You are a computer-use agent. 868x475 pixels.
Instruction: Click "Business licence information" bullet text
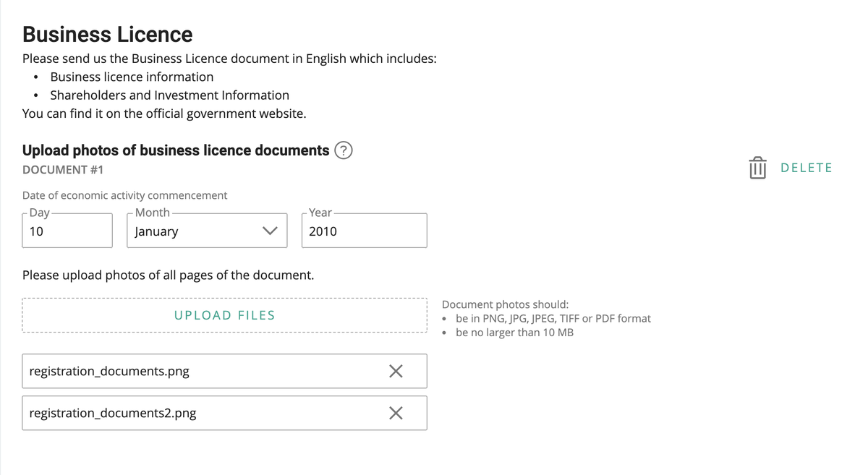[132, 77]
